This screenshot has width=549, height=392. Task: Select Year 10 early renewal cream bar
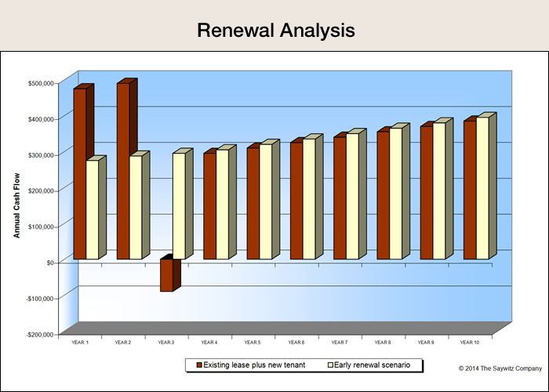pos(483,188)
